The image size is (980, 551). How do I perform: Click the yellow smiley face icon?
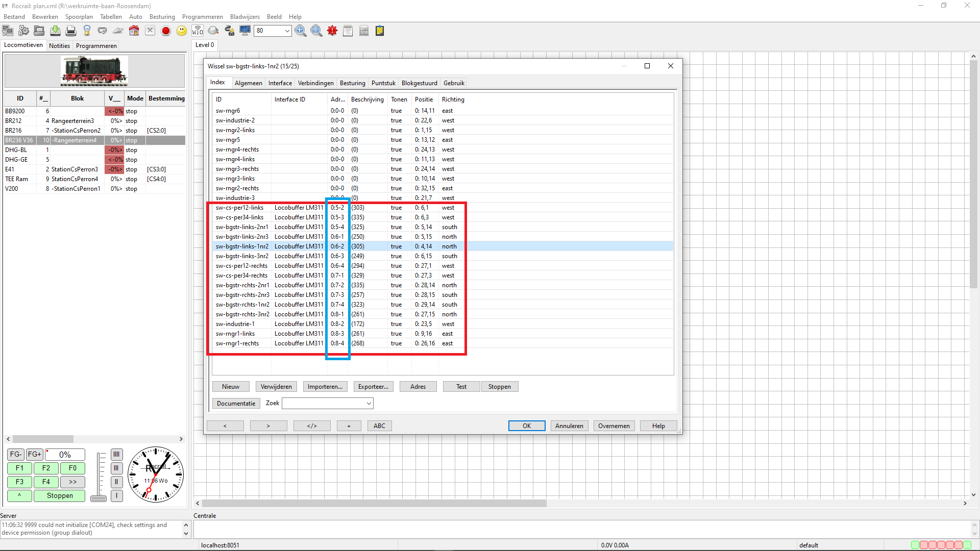(x=182, y=31)
